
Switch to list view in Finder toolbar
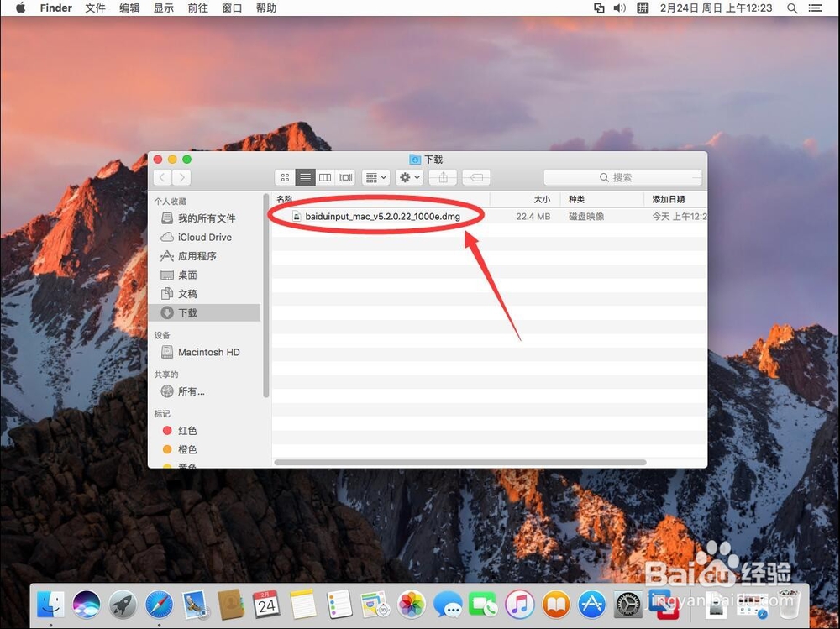[x=305, y=177]
